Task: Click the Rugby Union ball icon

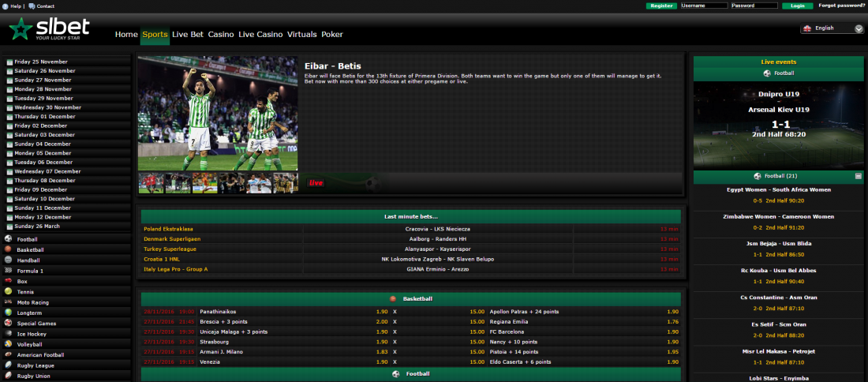Action: pyautogui.click(x=9, y=376)
